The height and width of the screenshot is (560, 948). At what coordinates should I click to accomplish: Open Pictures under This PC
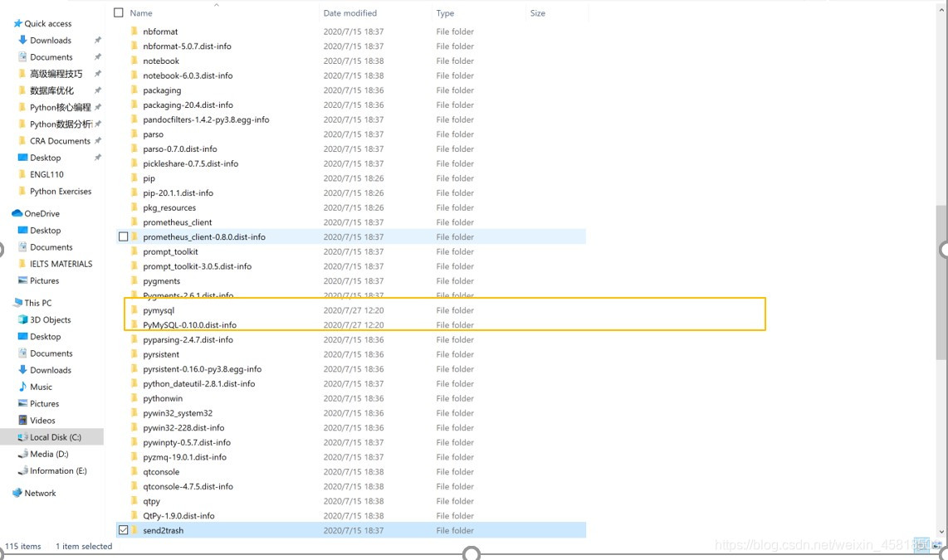pos(44,403)
